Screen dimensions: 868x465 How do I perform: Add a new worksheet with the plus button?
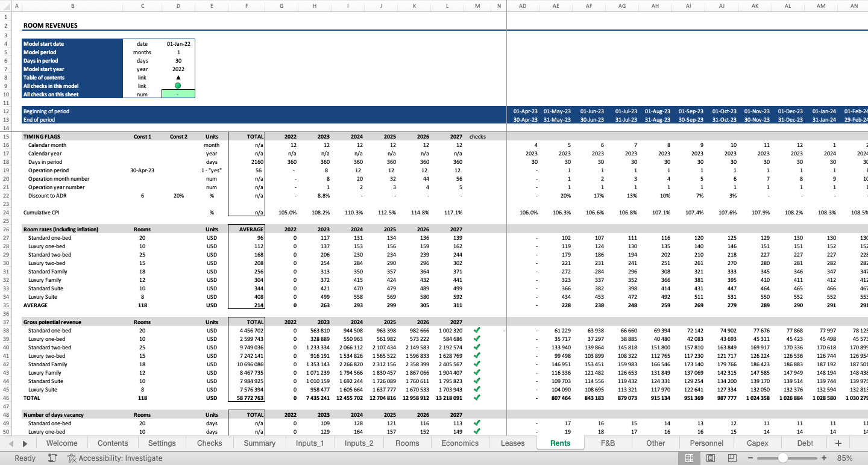click(838, 443)
